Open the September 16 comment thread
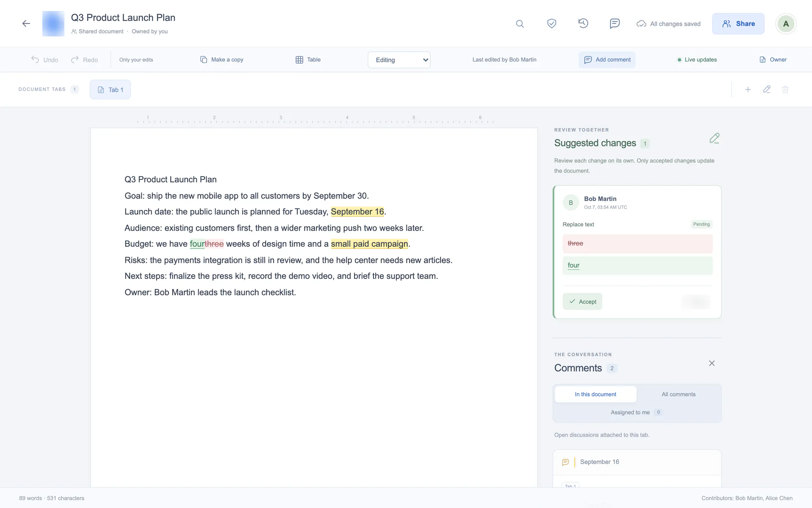The height and width of the screenshot is (508, 812). (x=637, y=462)
